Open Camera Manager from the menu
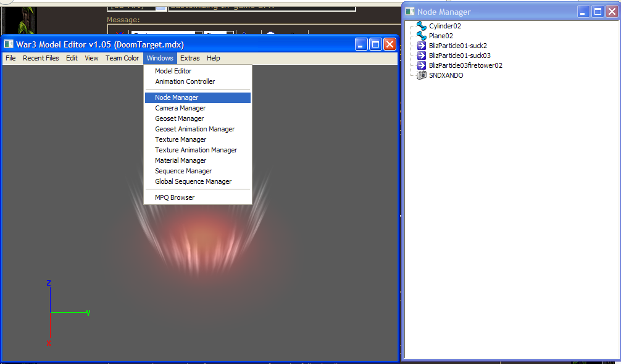The image size is (621, 364). click(x=198, y=108)
